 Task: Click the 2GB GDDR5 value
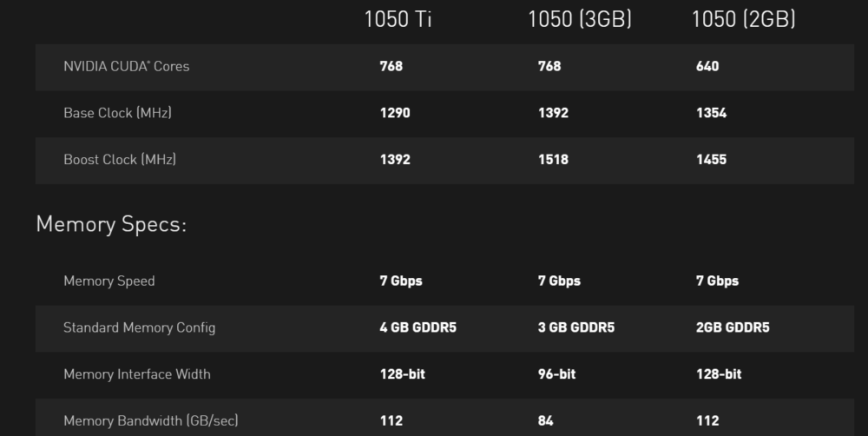point(733,327)
